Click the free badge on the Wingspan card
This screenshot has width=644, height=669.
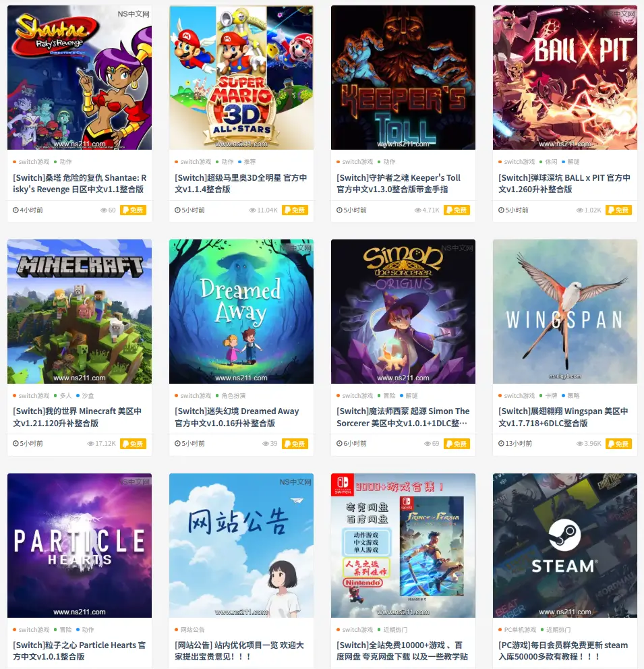pyautogui.click(x=618, y=444)
